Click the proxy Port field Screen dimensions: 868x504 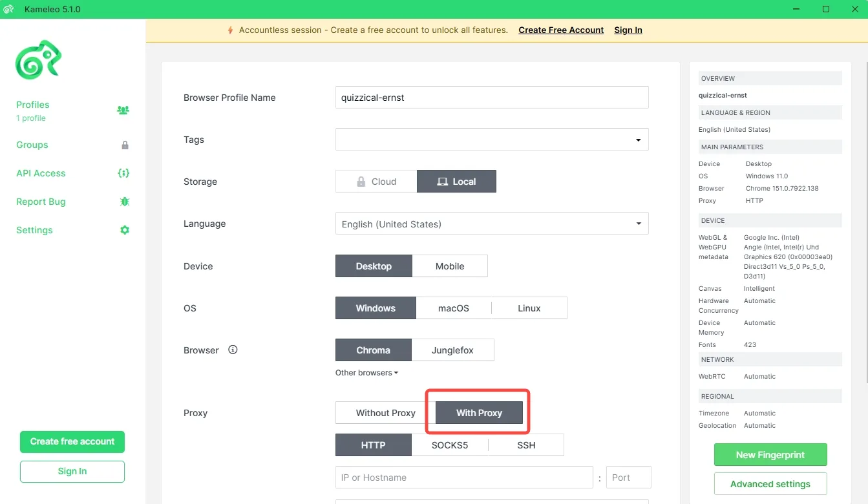click(x=629, y=478)
